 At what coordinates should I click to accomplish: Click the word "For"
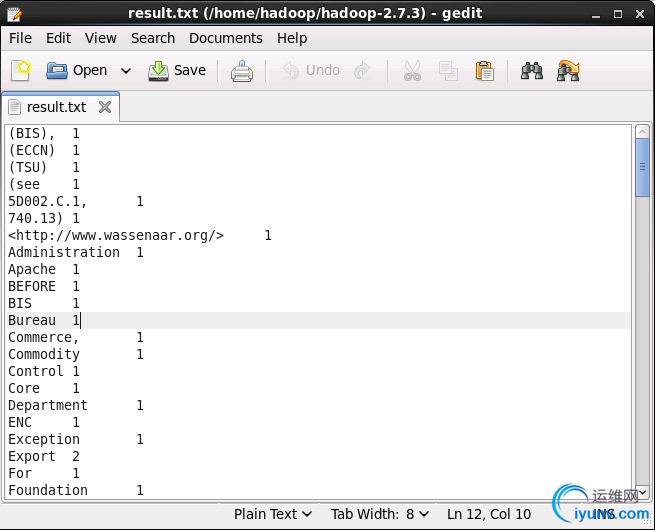click(20, 474)
